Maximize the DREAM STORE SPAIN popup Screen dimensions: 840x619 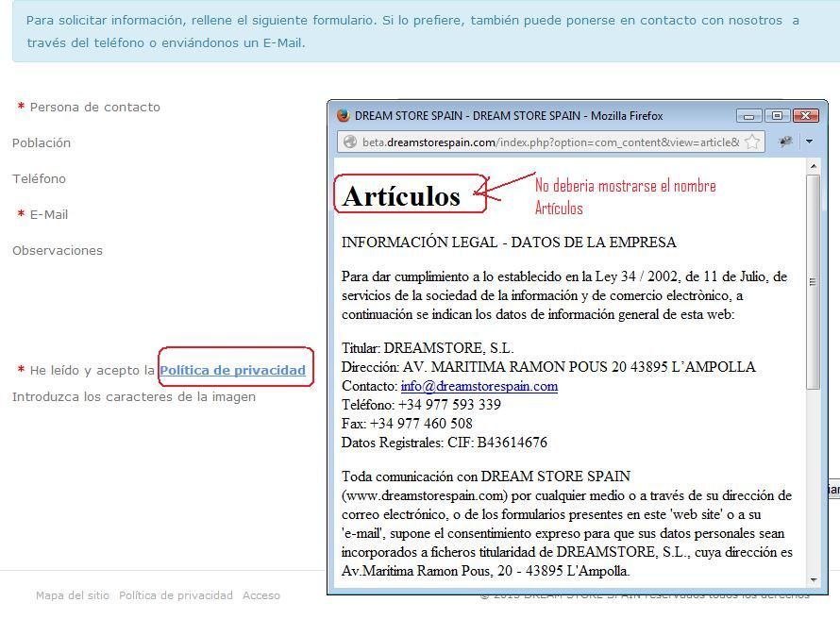[x=777, y=116]
